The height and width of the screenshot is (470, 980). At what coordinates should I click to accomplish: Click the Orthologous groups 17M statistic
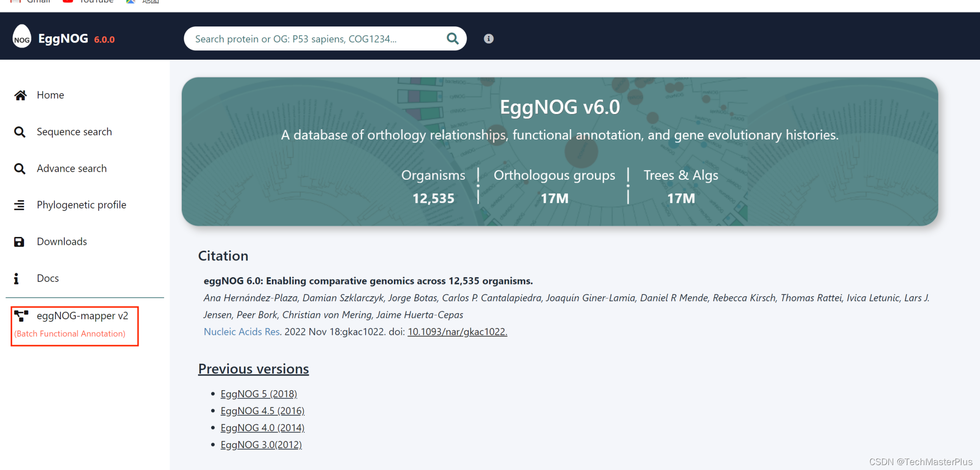554,187
